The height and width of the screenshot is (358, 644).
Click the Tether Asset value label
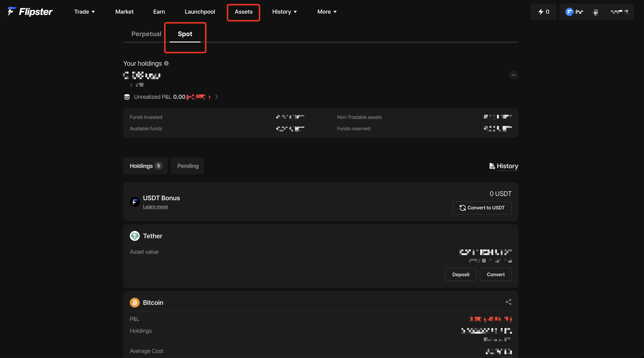[144, 252]
